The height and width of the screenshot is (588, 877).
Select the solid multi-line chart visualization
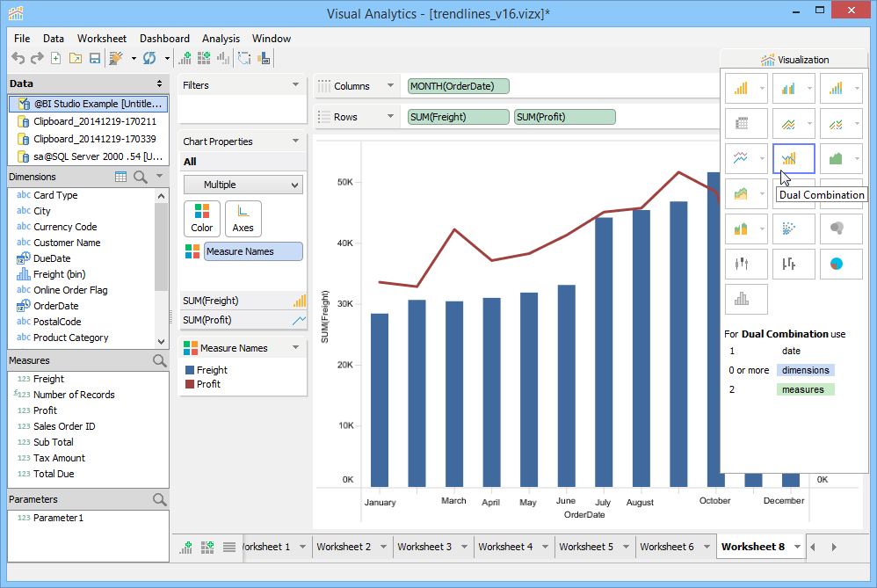click(788, 124)
